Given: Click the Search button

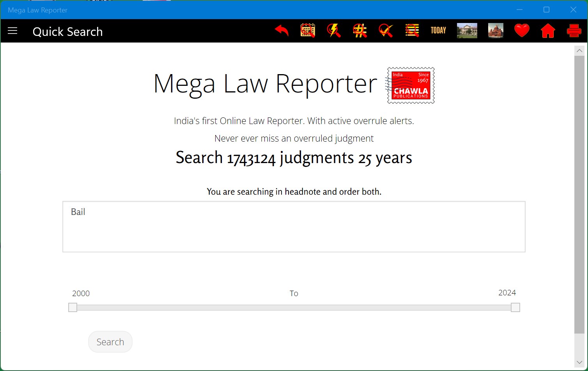Looking at the screenshot, I should coord(110,342).
